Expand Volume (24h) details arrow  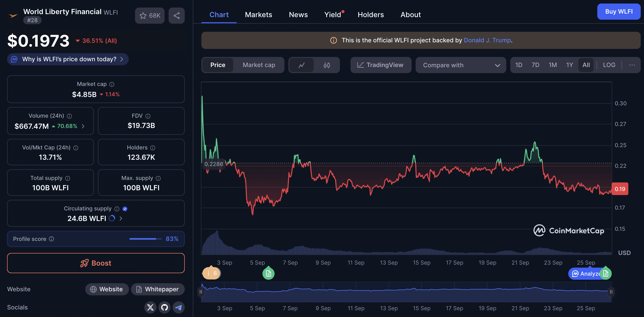(x=83, y=126)
